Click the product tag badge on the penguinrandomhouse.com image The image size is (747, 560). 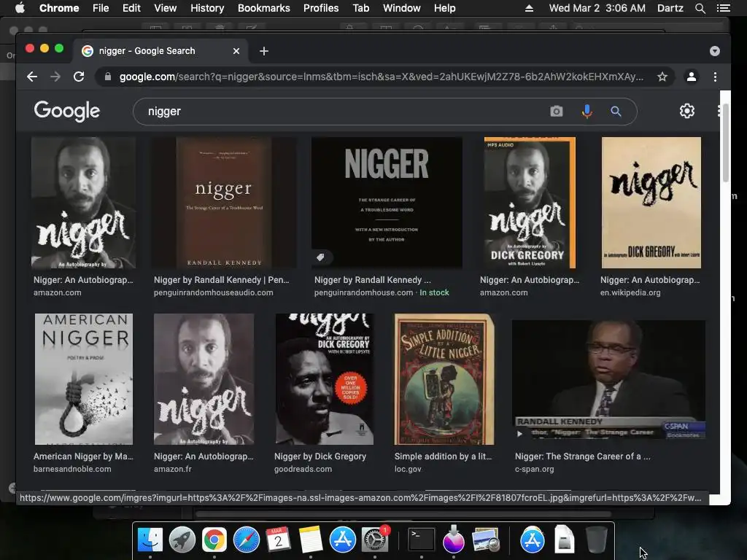pyautogui.click(x=321, y=257)
